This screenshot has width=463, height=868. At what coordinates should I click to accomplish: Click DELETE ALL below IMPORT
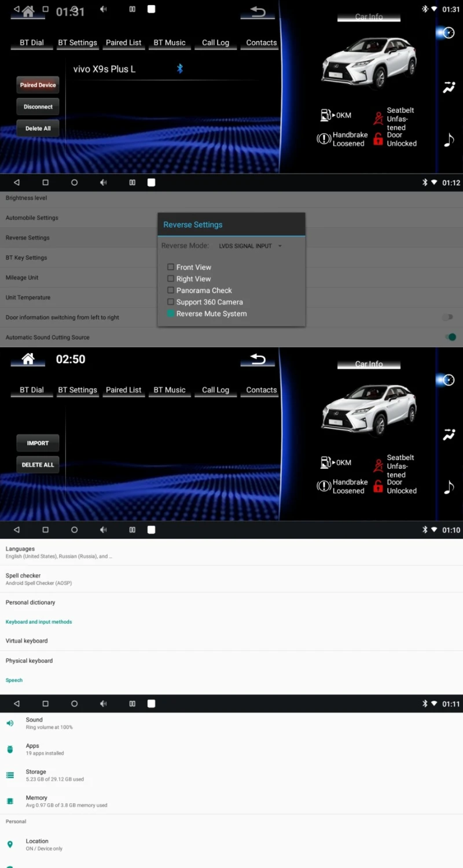click(38, 465)
